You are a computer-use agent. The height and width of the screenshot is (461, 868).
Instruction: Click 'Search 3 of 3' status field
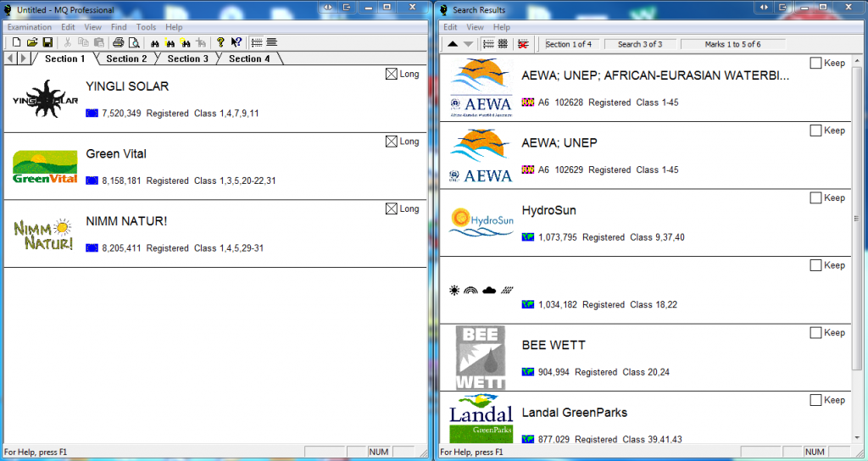[640, 44]
